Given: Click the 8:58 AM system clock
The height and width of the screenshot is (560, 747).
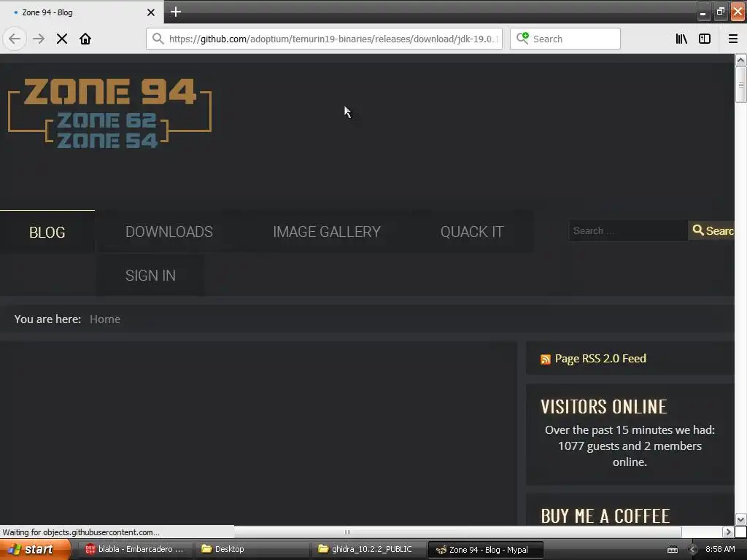Looking at the screenshot, I should (x=720, y=549).
